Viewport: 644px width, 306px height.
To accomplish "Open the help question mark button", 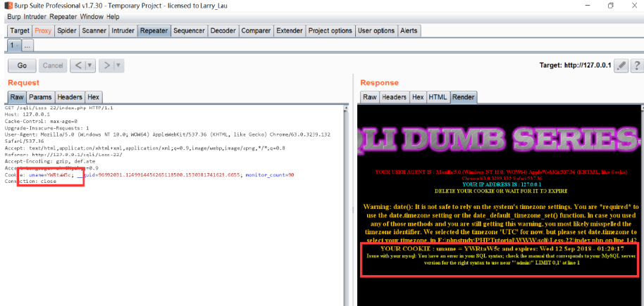I will point(637,65).
